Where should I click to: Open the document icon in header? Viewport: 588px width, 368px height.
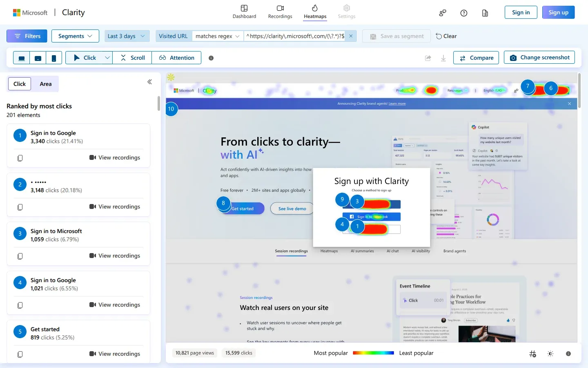(485, 13)
